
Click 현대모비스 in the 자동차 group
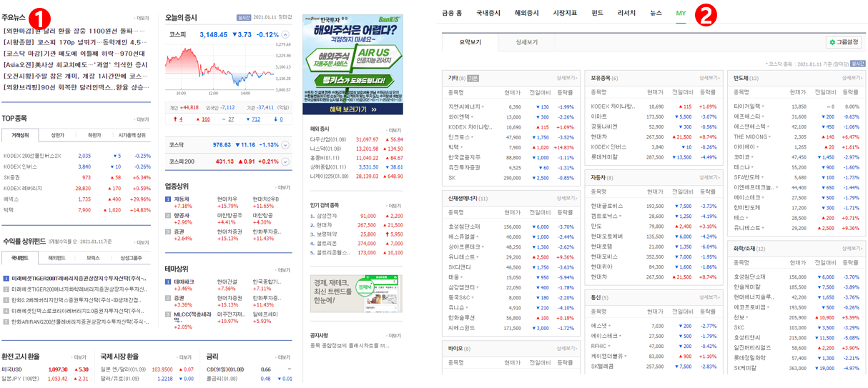point(604,257)
